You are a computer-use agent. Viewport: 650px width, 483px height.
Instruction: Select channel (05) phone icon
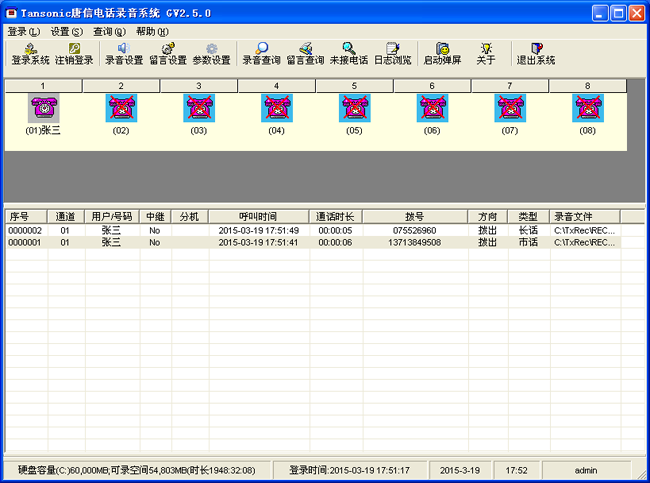(354, 108)
